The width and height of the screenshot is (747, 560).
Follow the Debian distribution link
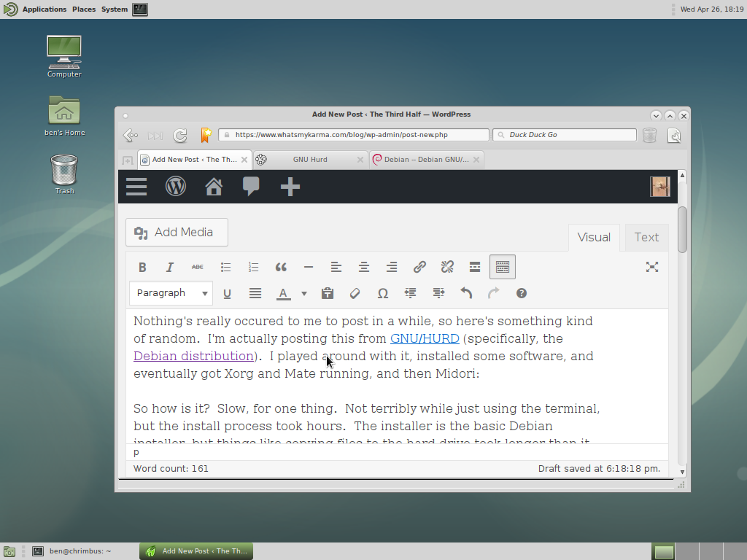(x=193, y=356)
